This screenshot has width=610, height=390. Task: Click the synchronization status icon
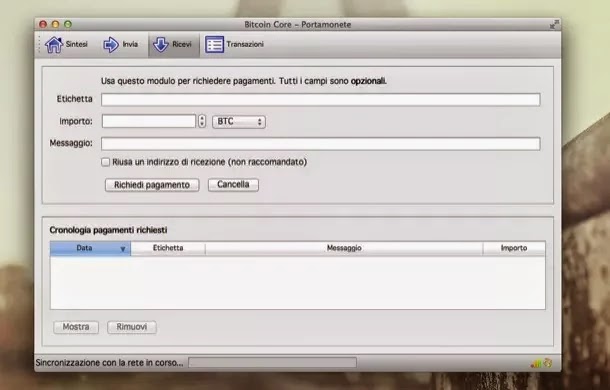click(548, 363)
